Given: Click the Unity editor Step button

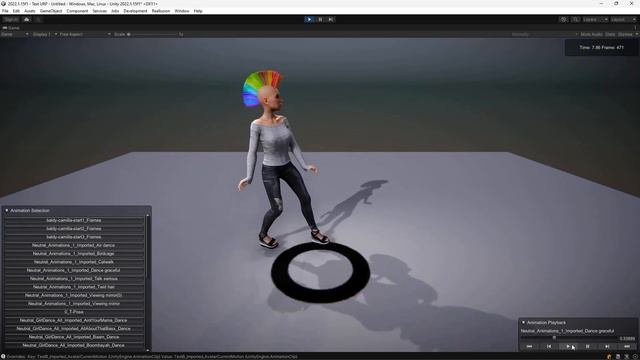Looking at the screenshot, I should tap(331, 19).
